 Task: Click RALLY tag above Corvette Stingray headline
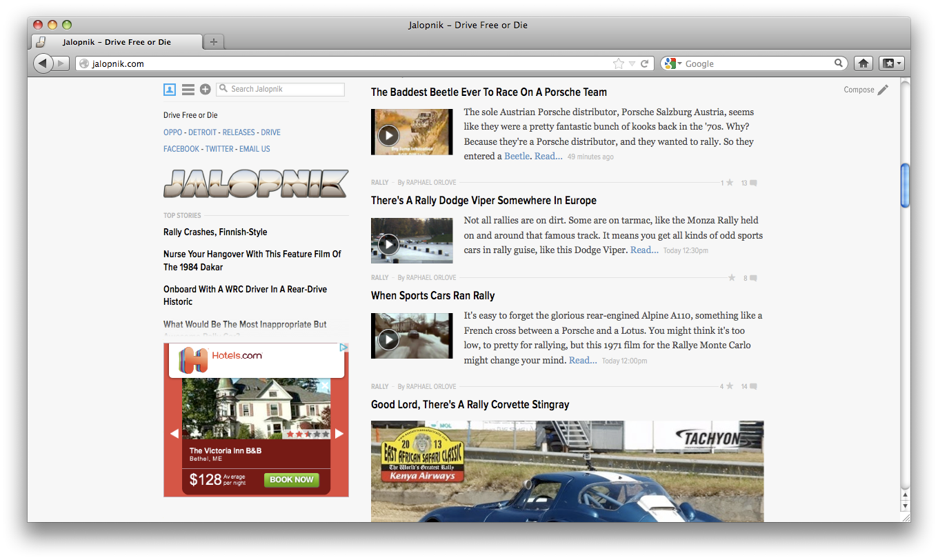tap(380, 387)
